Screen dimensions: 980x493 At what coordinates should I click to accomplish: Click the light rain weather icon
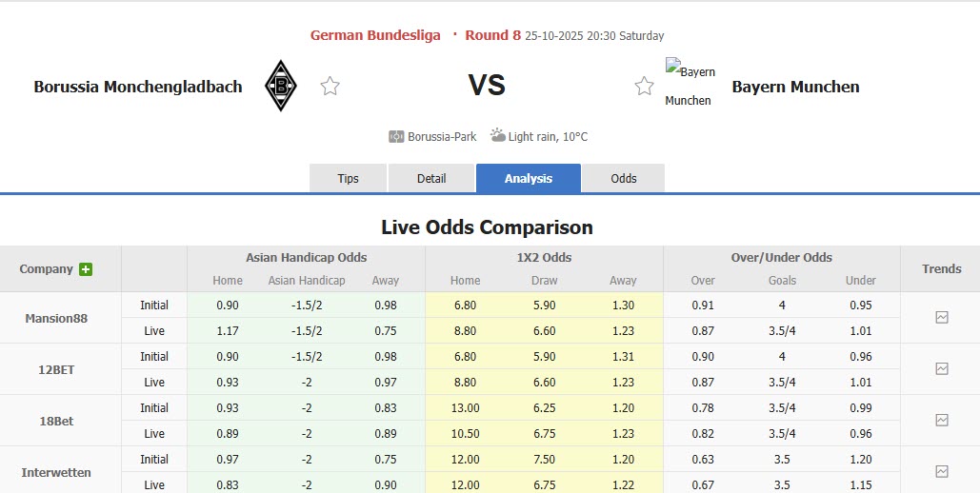tap(498, 135)
